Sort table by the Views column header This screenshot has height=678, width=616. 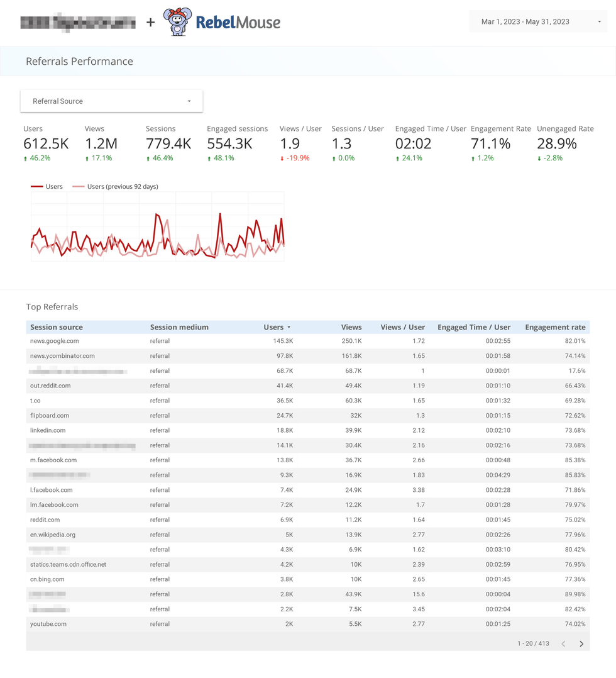(x=351, y=327)
